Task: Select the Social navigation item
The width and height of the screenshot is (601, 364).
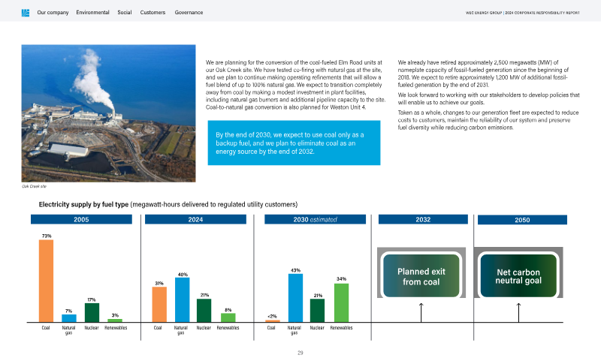Action: click(x=125, y=13)
